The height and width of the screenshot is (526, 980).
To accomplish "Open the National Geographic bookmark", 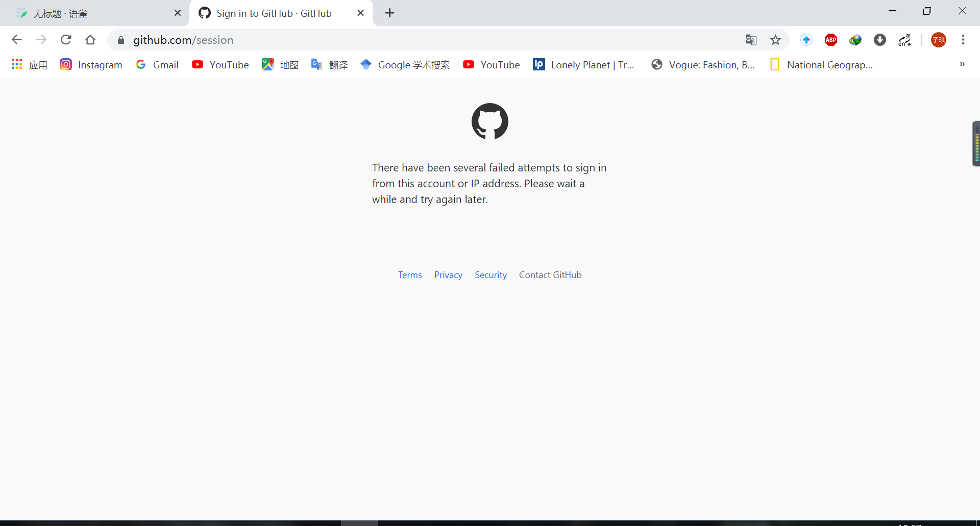I will coord(822,65).
